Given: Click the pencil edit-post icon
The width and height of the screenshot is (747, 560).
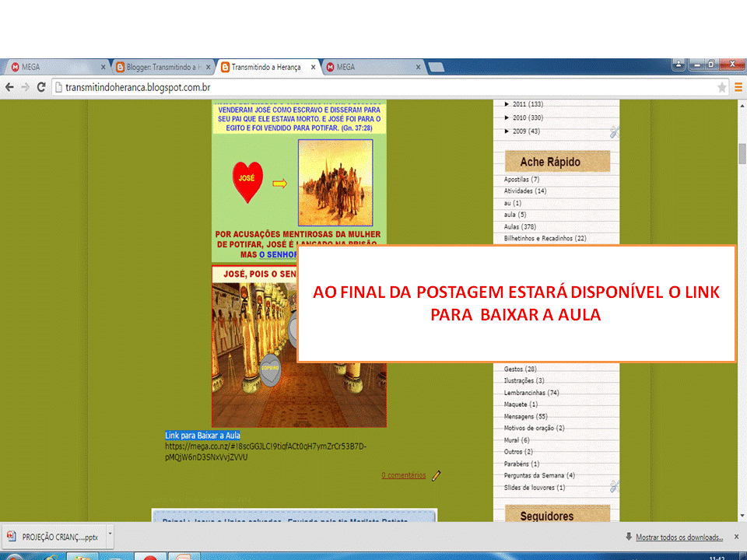Looking at the screenshot, I should (436, 476).
